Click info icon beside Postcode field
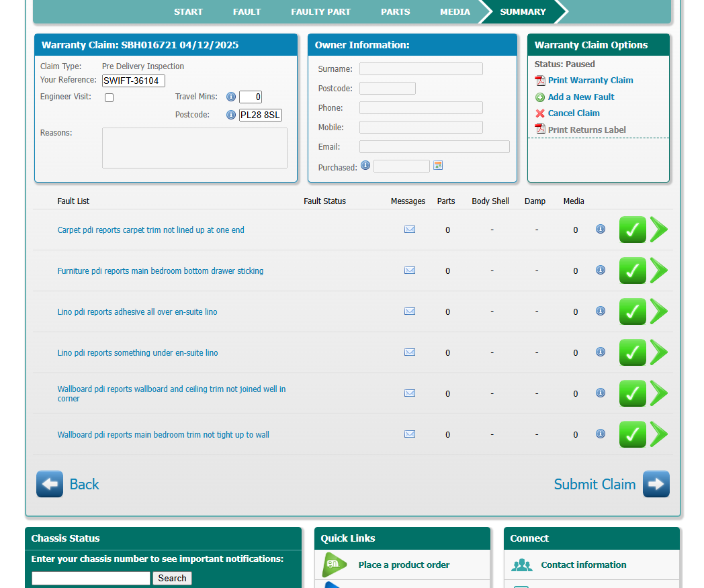 pyautogui.click(x=231, y=115)
